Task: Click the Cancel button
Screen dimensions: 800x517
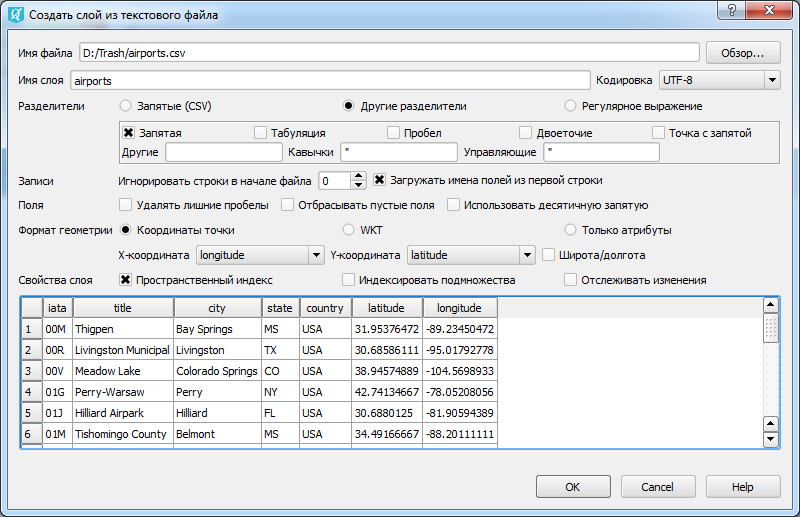Action: point(657,487)
